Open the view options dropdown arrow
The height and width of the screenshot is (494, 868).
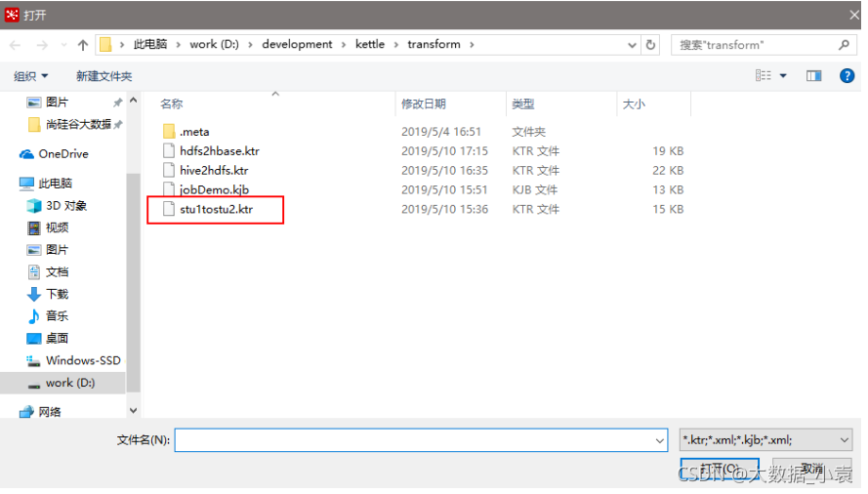click(x=783, y=76)
